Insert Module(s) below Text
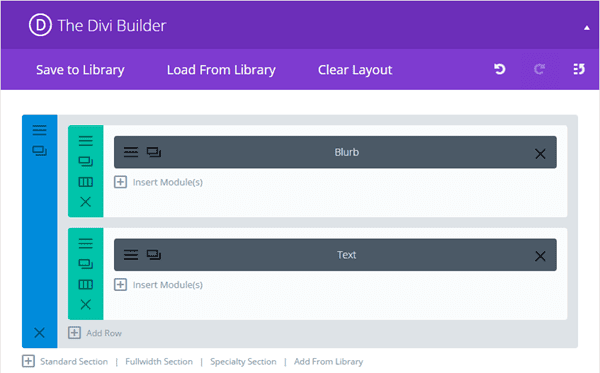The width and height of the screenshot is (600, 373). pos(158,285)
